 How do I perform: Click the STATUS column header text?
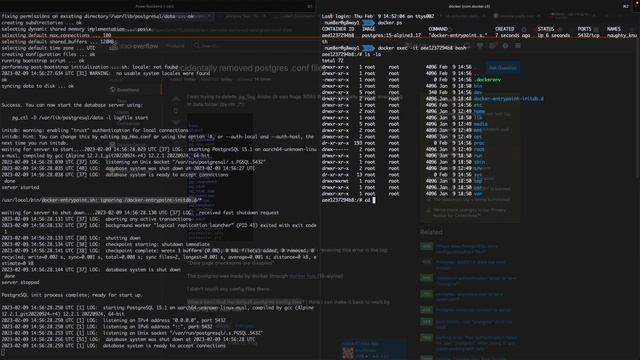coord(545,29)
